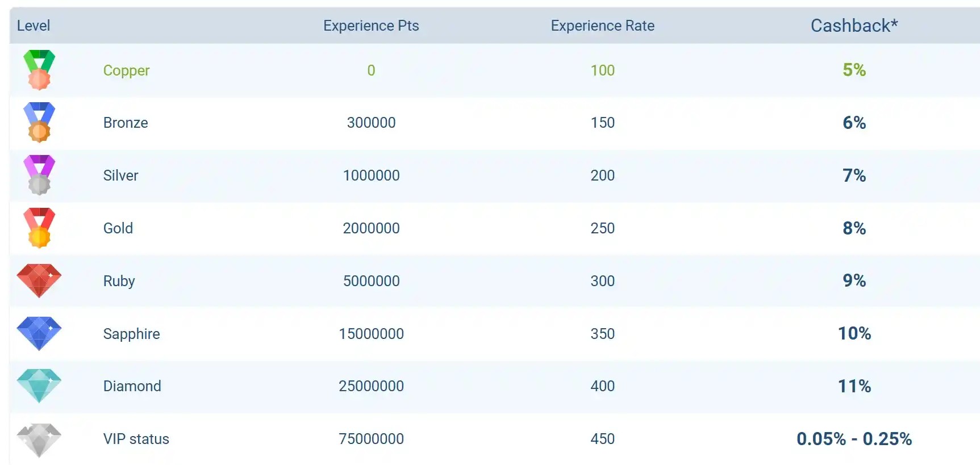Click the Experience Rate column header
Viewport: 980px width, 465px height.
pos(602,26)
